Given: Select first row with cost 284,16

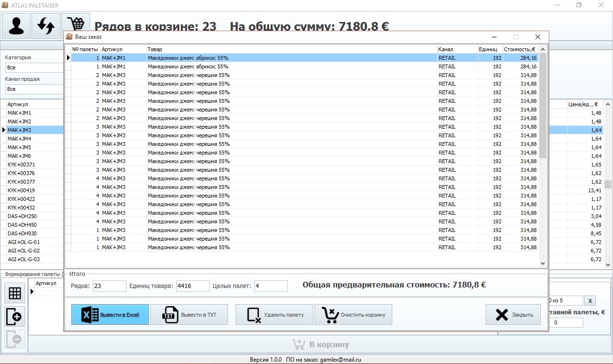Looking at the screenshot, I should [305, 58].
